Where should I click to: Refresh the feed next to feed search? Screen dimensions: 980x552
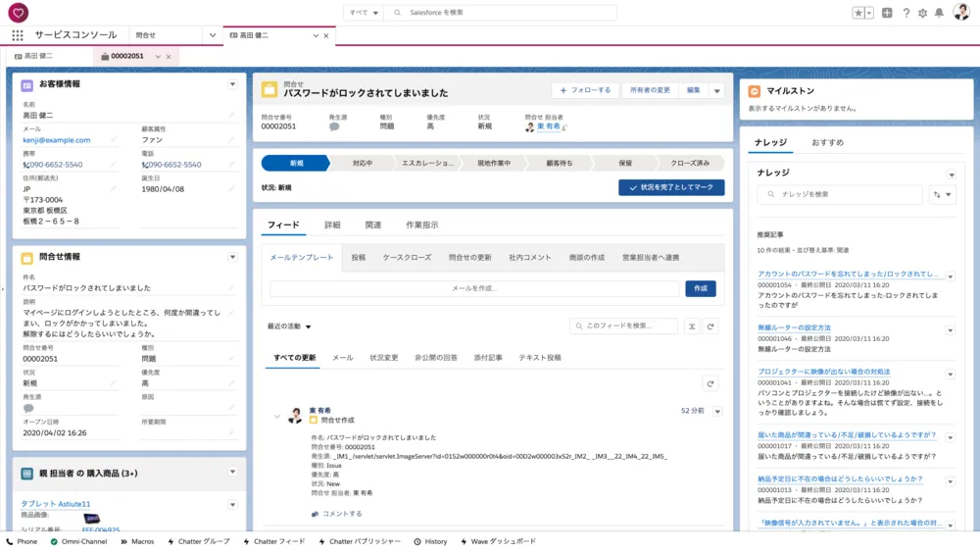[x=710, y=326]
